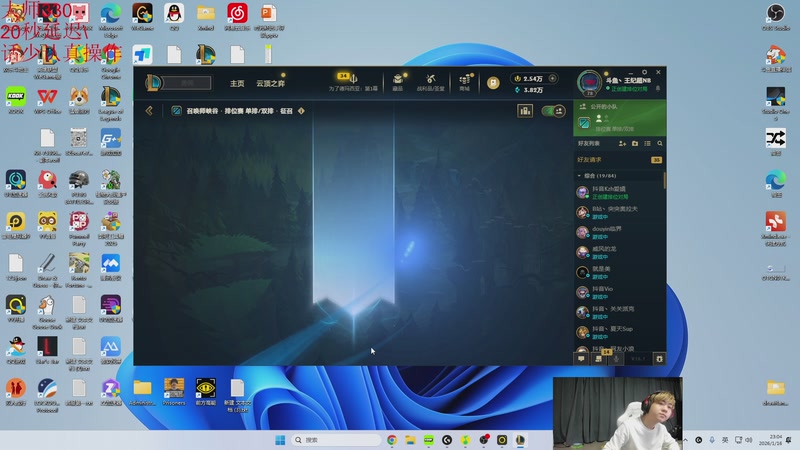
Task: Open the 商城 store coins icon
Action: 464,79
